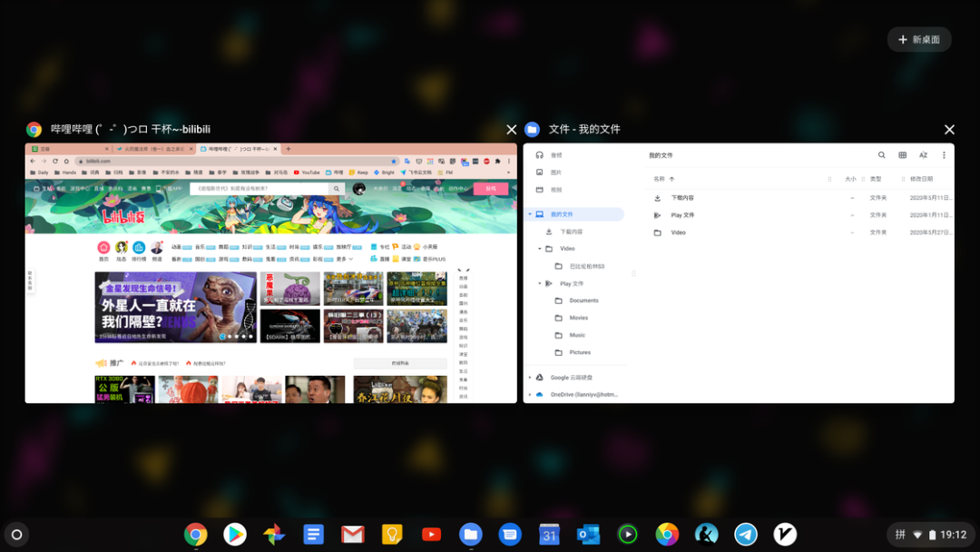
Task: Open Gmail from the shelf
Action: pos(352,535)
